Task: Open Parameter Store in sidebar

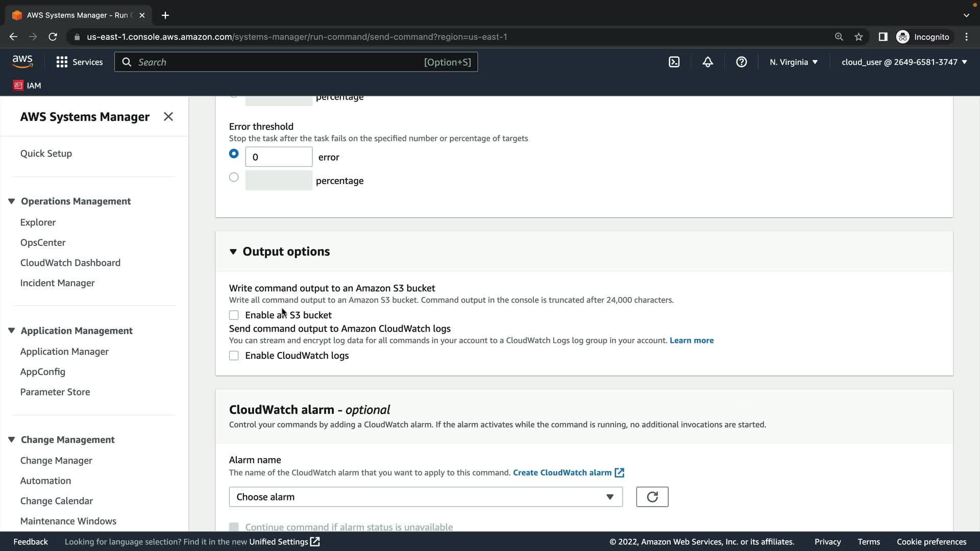Action: pyautogui.click(x=55, y=392)
